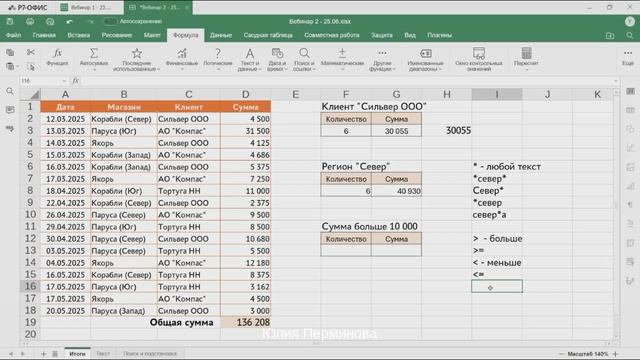The image size is (640, 360).
Task: Switch to the Защита tab
Action: pos(382,36)
